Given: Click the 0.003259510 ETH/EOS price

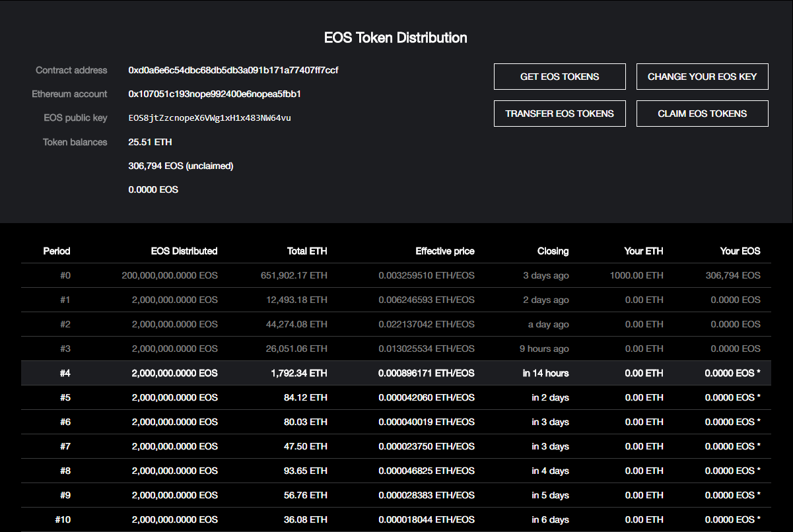Looking at the screenshot, I should pyautogui.click(x=427, y=275).
